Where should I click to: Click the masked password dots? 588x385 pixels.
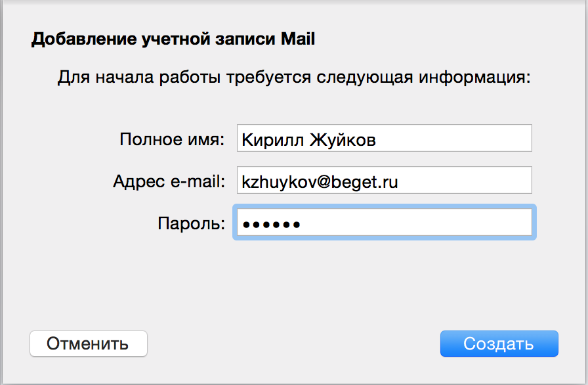point(272,225)
